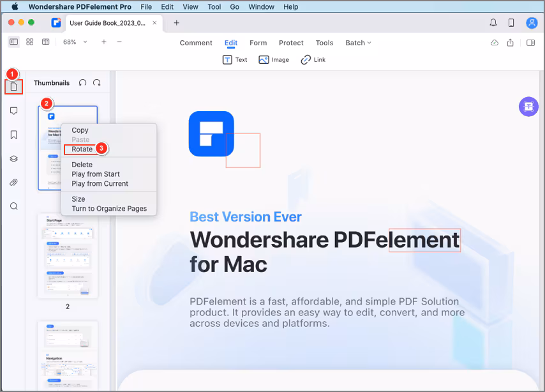Open the File menu
Screen dimensions: 545x392
click(x=146, y=6)
